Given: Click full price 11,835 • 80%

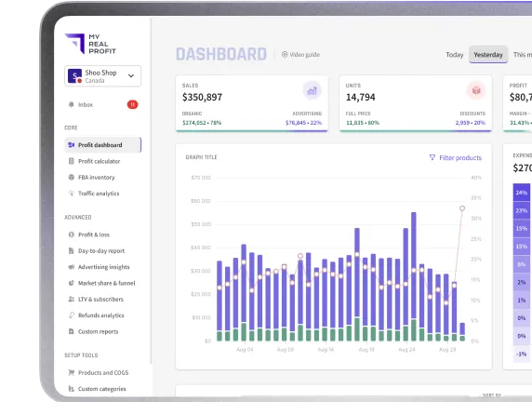Looking at the screenshot, I should [363, 123].
